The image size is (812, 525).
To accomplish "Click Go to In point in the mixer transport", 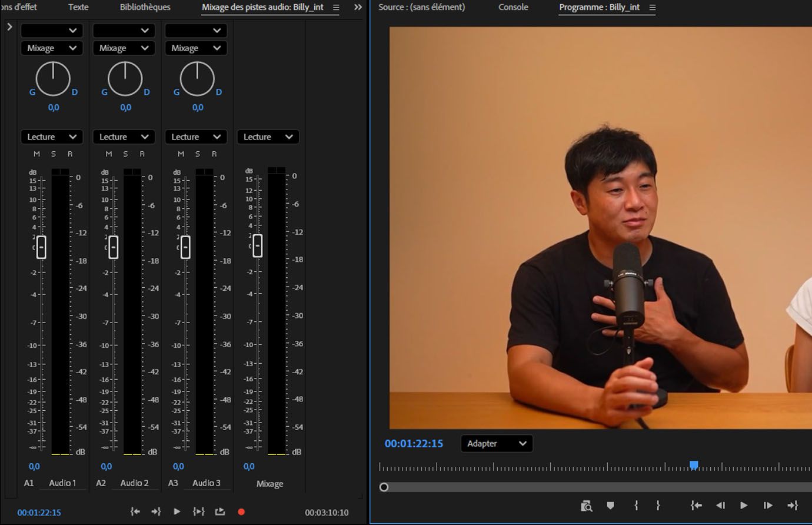I will 135,511.
